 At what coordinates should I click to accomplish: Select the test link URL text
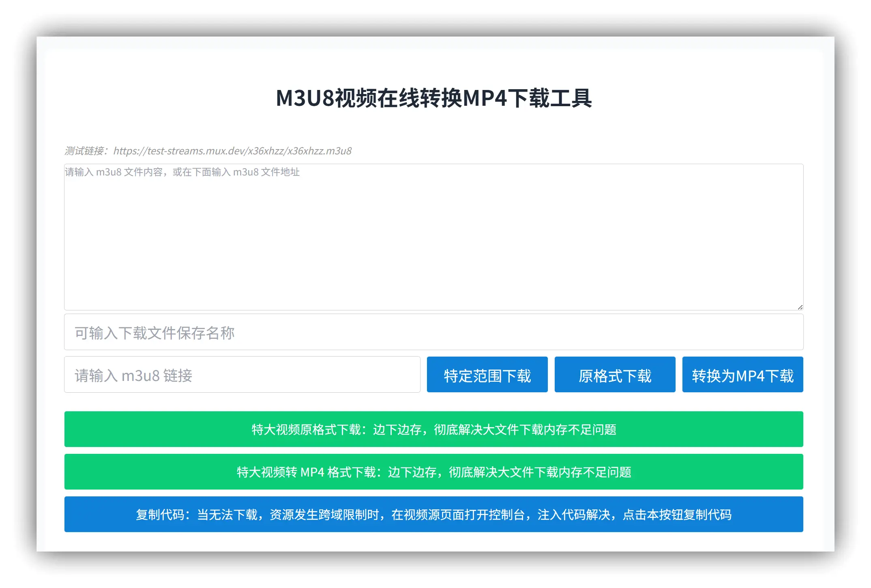coord(233,151)
